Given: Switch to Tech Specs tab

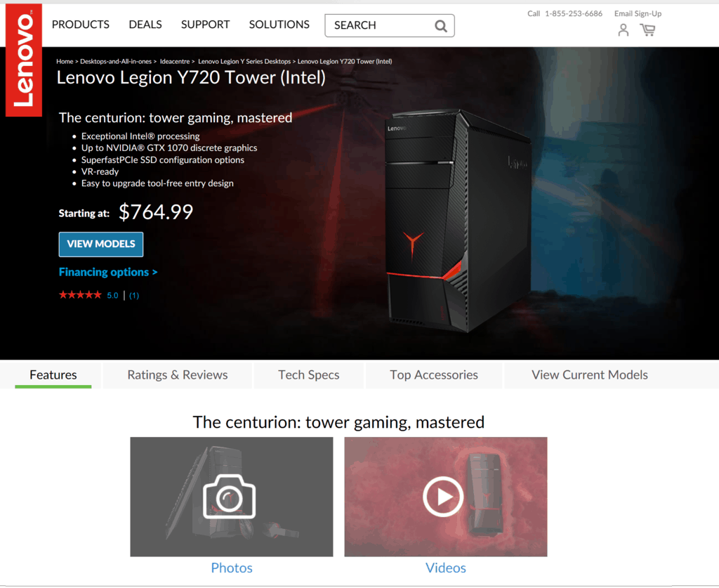Looking at the screenshot, I should click(309, 375).
